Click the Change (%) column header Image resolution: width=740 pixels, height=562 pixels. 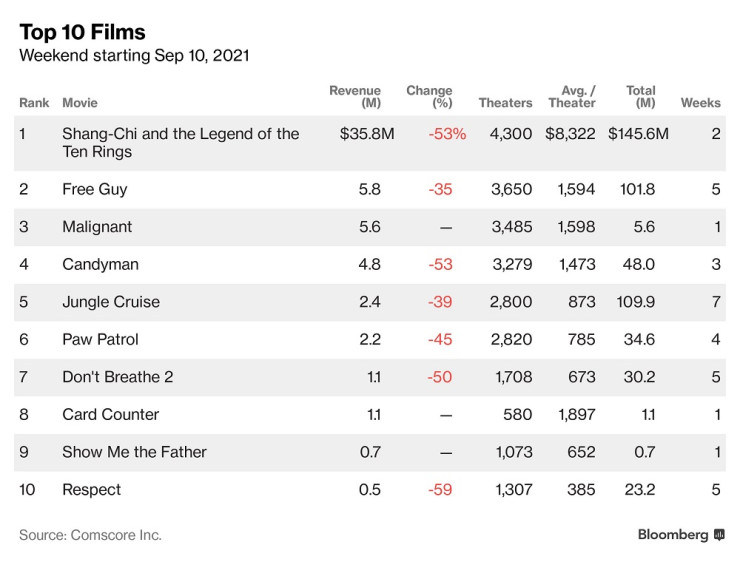pos(429,97)
